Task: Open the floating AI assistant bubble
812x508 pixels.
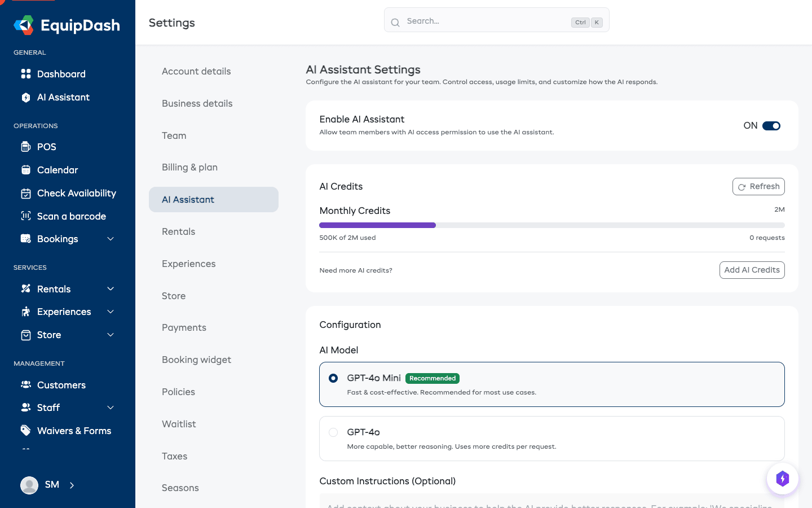Action: (783, 478)
